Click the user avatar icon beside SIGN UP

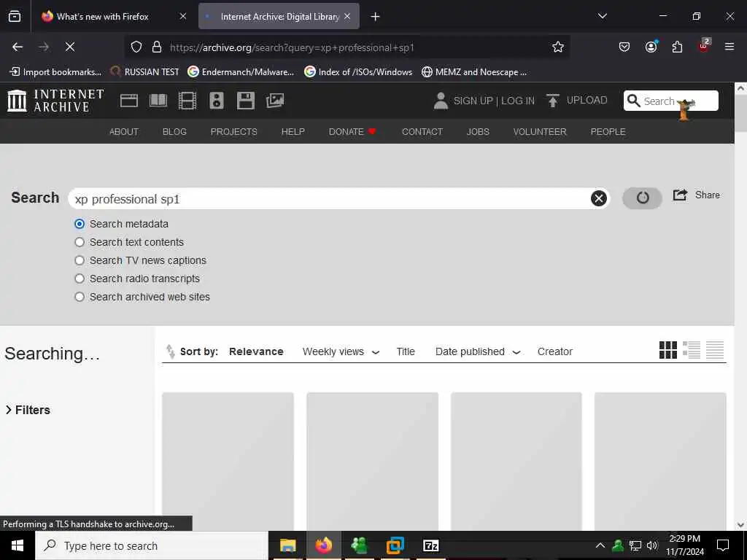coord(441,101)
